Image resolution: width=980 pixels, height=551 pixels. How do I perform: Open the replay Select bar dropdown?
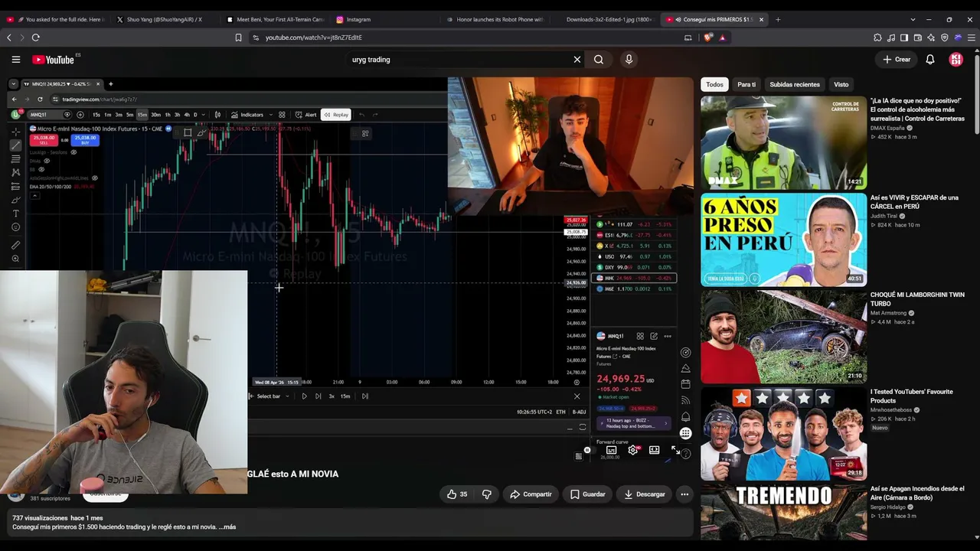pos(268,396)
